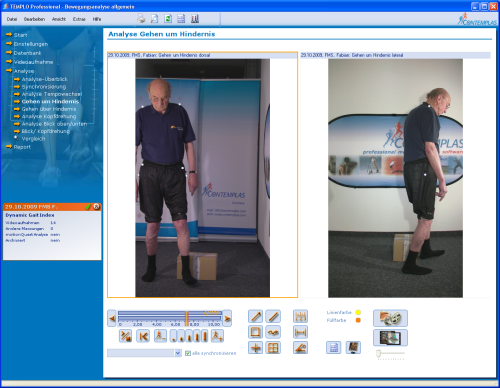Click the green refresh document toolbar icon

(x=168, y=19)
